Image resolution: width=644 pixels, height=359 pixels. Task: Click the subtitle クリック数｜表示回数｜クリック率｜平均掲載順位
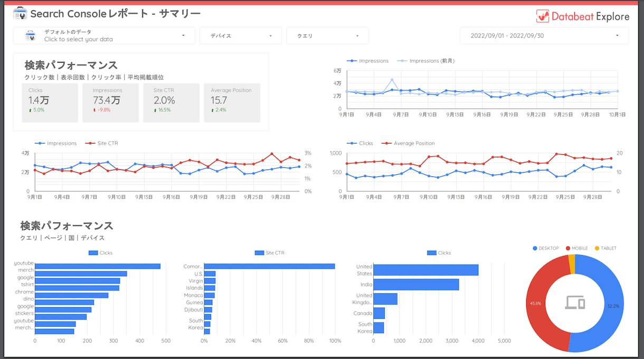(94, 78)
